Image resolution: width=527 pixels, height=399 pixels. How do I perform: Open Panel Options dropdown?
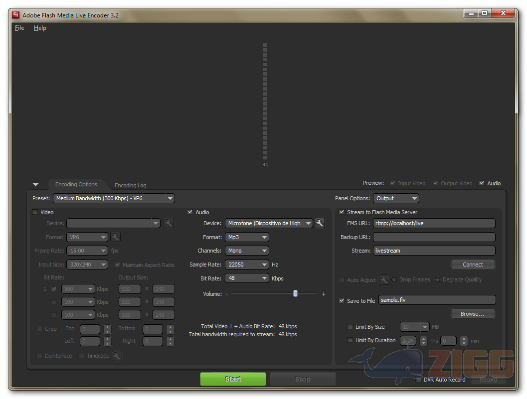coord(396,198)
